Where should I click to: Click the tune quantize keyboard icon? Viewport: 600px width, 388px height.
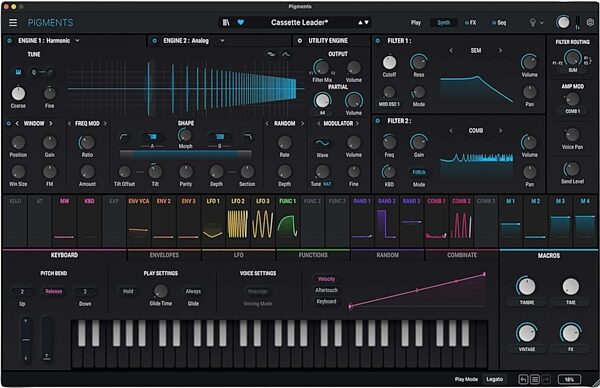(x=18, y=72)
